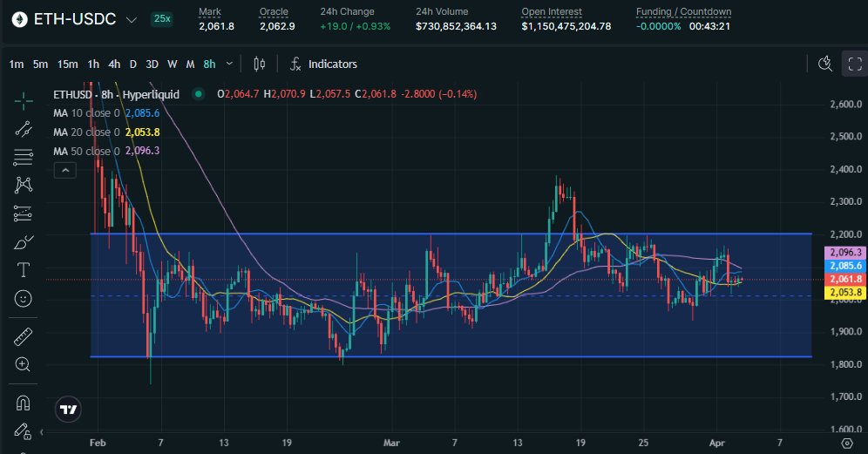Viewport: 868px width, 454px height.
Task: Select the Text annotation tool
Action: tap(24, 270)
